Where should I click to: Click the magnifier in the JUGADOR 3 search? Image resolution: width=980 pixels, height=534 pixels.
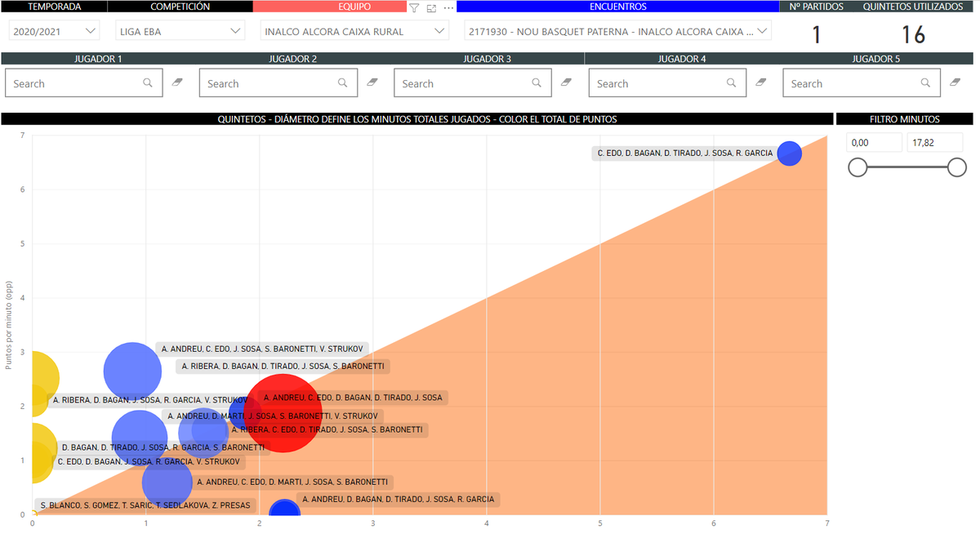[x=537, y=82]
